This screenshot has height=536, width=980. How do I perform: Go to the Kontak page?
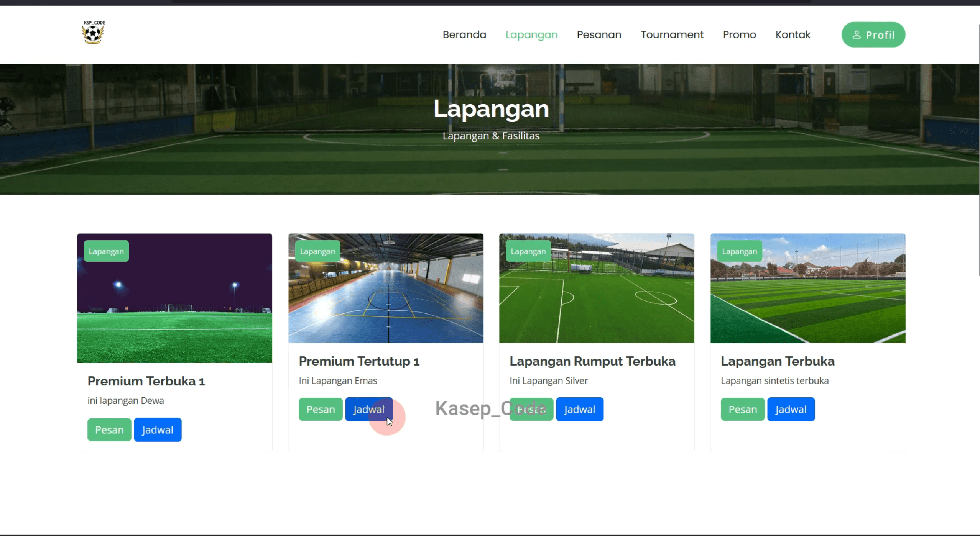pos(793,34)
